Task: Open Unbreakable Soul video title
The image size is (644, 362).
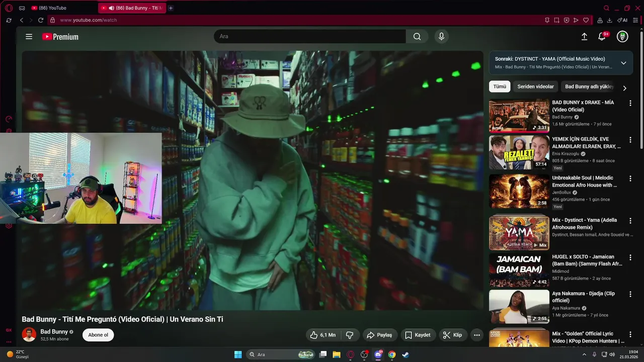Action: (584, 182)
